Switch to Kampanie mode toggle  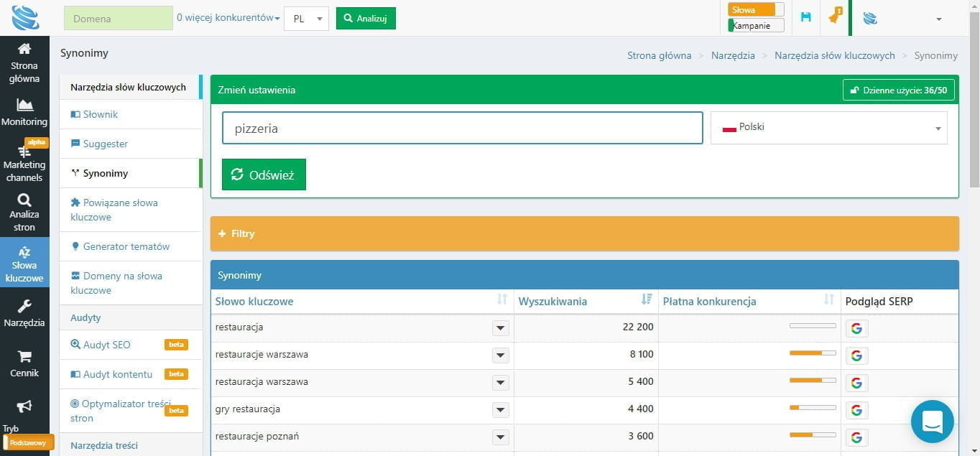755,26
